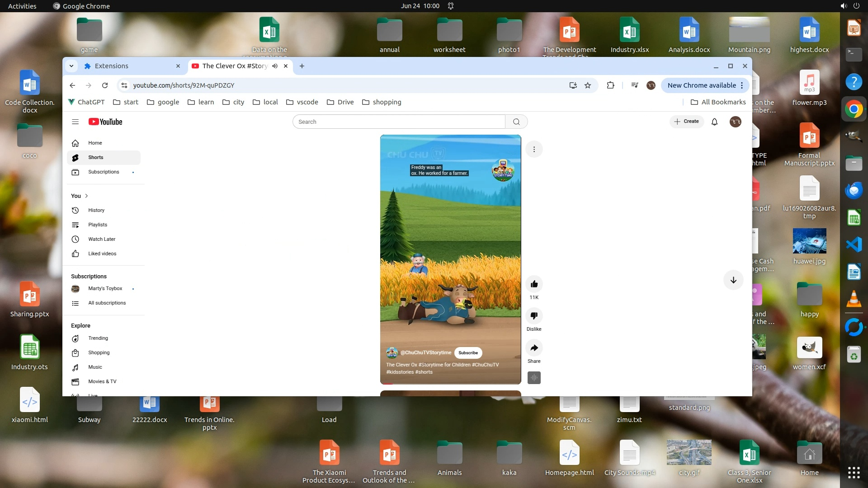Go to next short with down arrow
The width and height of the screenshot is (868, 488).
pyautogui.click(x=733, y=280)
